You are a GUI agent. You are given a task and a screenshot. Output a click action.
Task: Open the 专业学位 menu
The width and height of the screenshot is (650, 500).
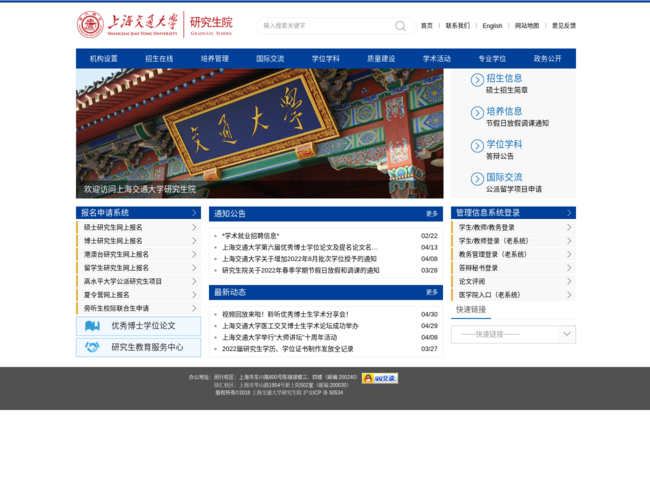pos(492,58)
